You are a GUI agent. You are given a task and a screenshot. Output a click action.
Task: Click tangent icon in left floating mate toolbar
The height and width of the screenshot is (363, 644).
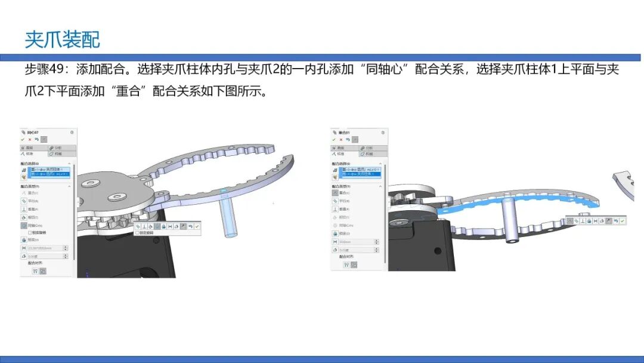point(150,226)
